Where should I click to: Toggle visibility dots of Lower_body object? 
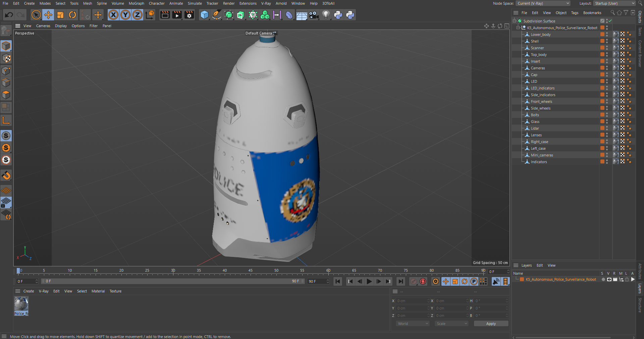coord(607,35)
